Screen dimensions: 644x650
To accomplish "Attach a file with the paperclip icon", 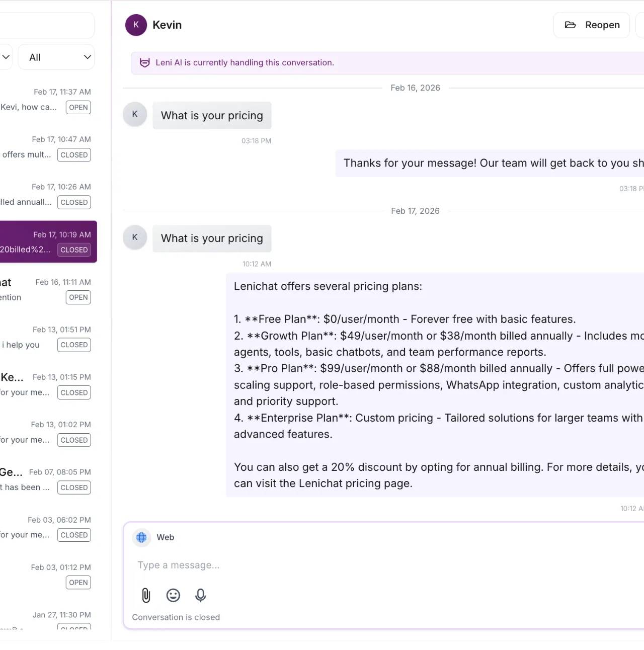I will [x=146, y=595].
